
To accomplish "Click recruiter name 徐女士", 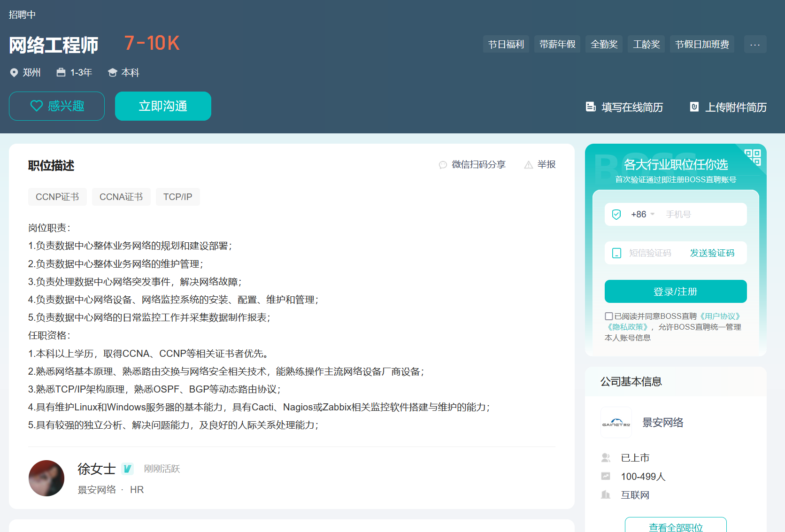I will point(97,469).
